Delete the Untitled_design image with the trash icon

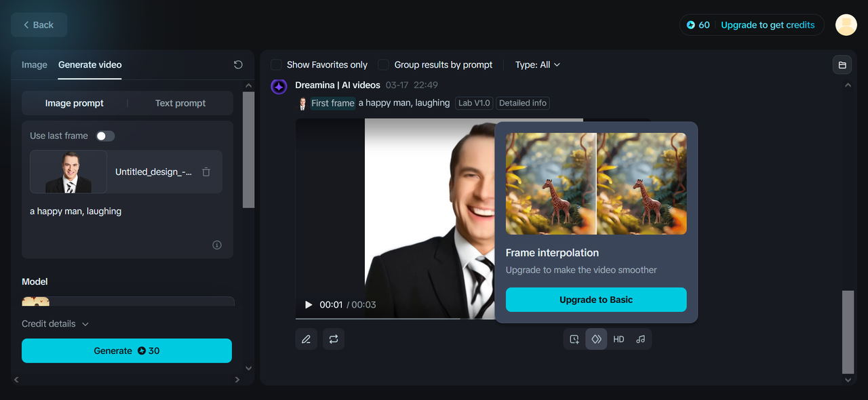[206, 172]
